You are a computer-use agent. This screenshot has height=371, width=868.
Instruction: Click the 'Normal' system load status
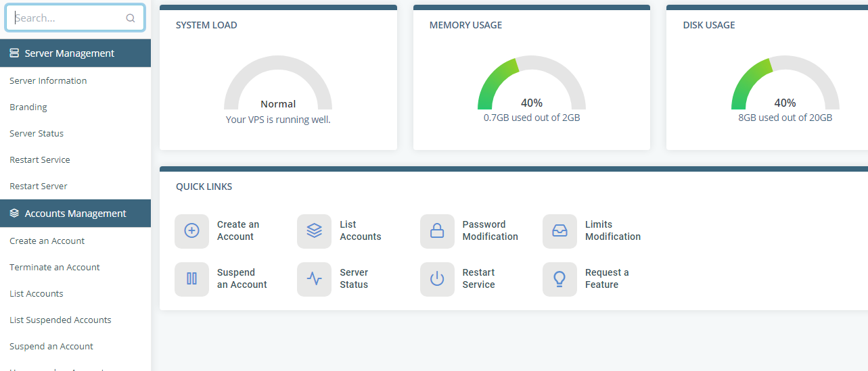pyautogui.click(x=278, y=104)
